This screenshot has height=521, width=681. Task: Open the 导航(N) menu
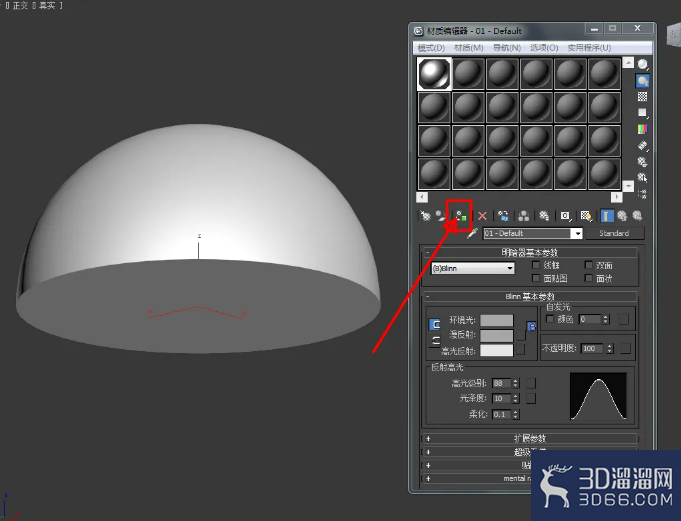507,47
